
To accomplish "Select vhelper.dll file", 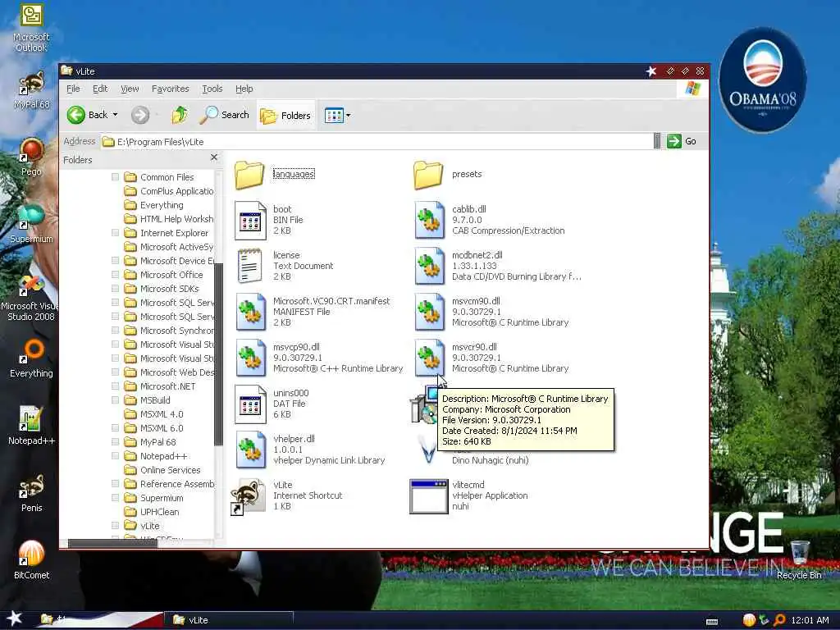I will pyautogui.click(x=250, y=450).
